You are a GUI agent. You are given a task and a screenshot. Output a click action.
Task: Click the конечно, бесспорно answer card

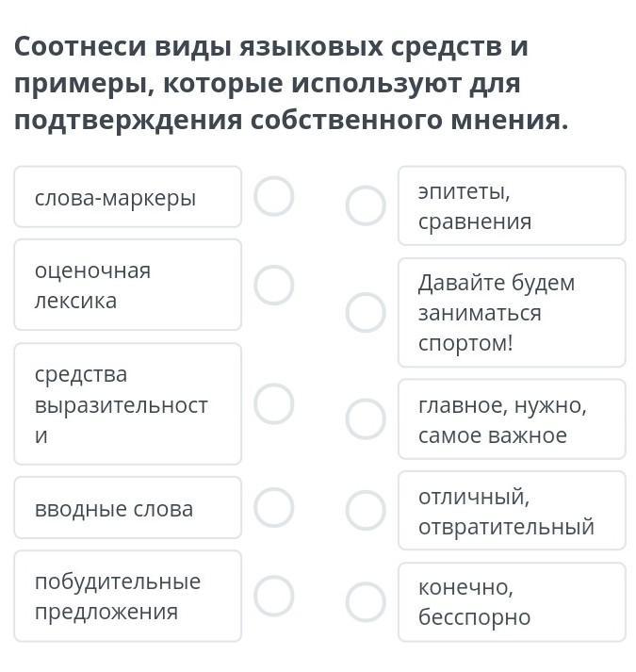point(513,602)
